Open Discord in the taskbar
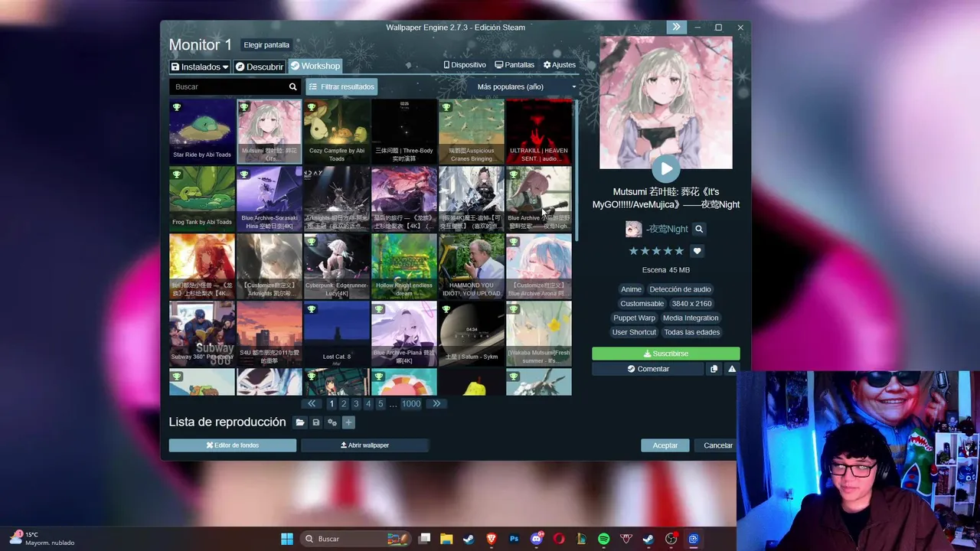The image size is (980, 551). pos(537,539)
